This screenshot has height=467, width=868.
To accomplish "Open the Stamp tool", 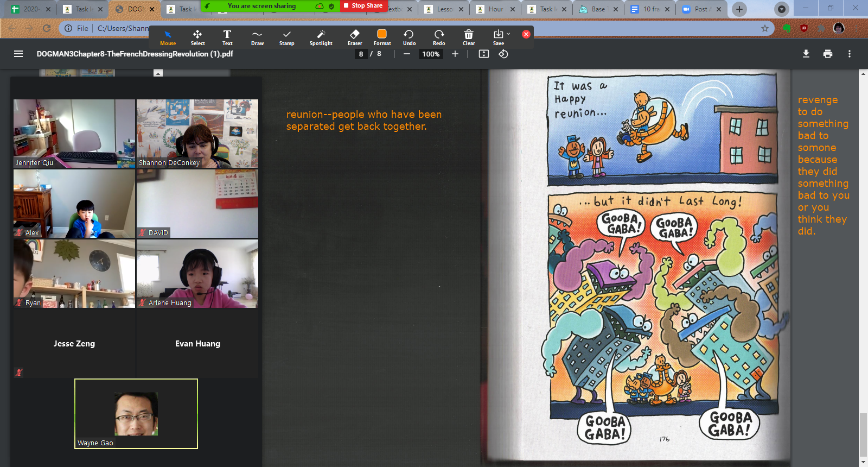I will tap(287, 37).
